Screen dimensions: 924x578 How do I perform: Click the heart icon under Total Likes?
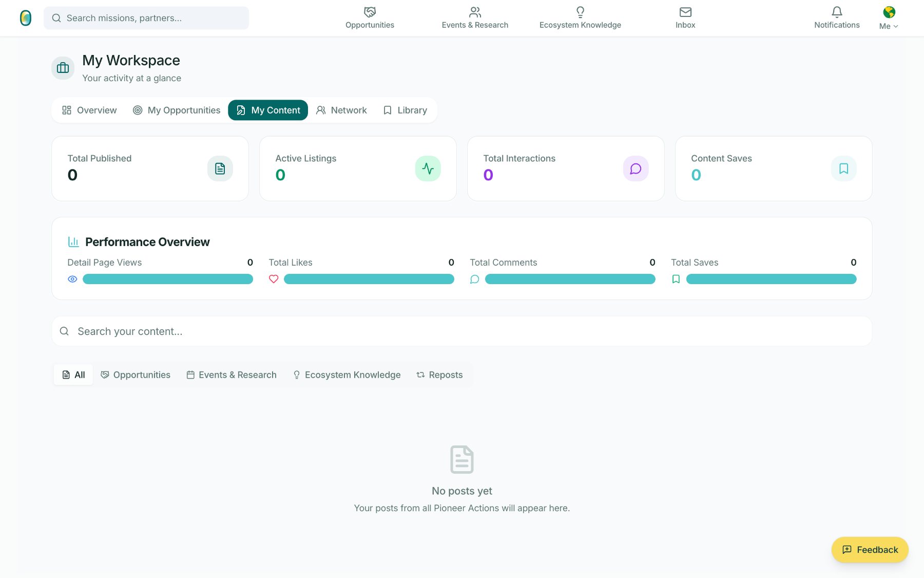[x=274, y=279]
